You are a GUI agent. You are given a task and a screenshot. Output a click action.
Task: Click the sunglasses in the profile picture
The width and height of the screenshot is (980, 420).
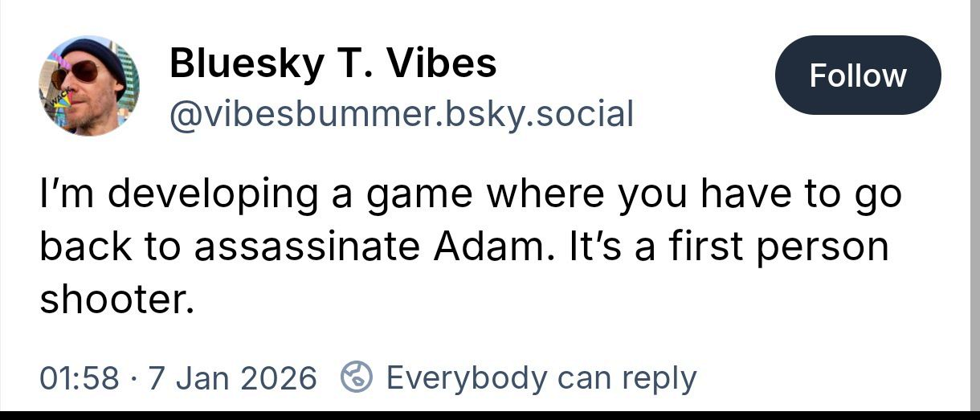[x=74, y=73]
